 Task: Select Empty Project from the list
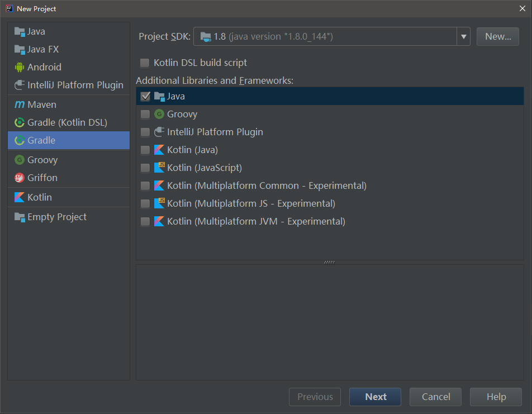[x=56, y=217]
